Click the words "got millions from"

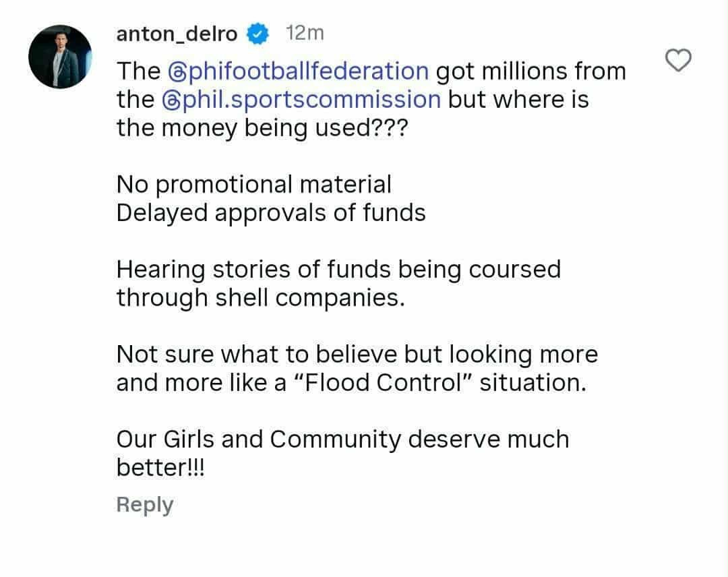pyautogui.click(x=531, y=71)
